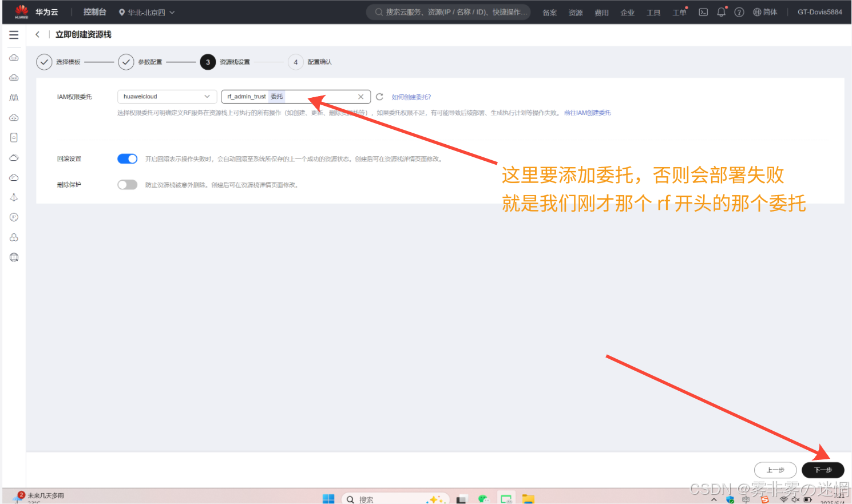Enable the delete protection switch
Screen dimensions: 852x504
click(127, 185)
